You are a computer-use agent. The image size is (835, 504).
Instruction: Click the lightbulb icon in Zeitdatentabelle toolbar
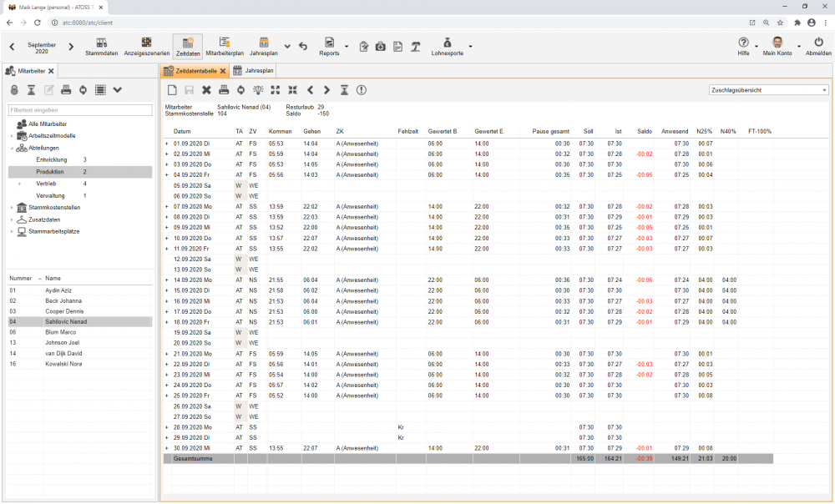click(258, 90)
